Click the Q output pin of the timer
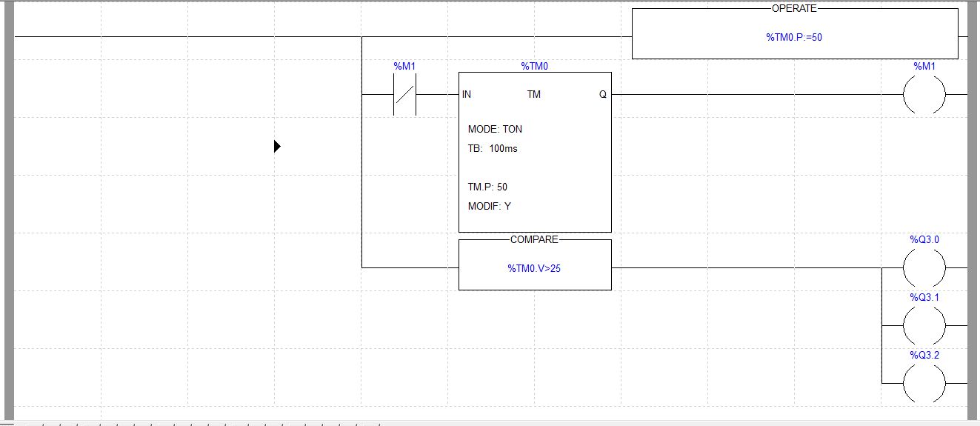 pos(603,95)
